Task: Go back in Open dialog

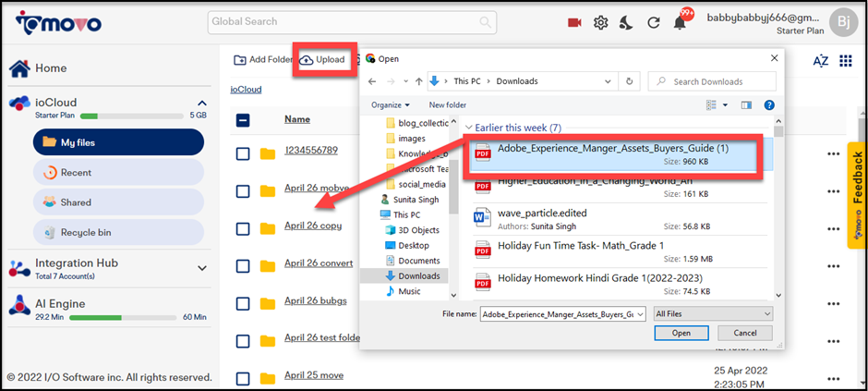Action: 372,80
